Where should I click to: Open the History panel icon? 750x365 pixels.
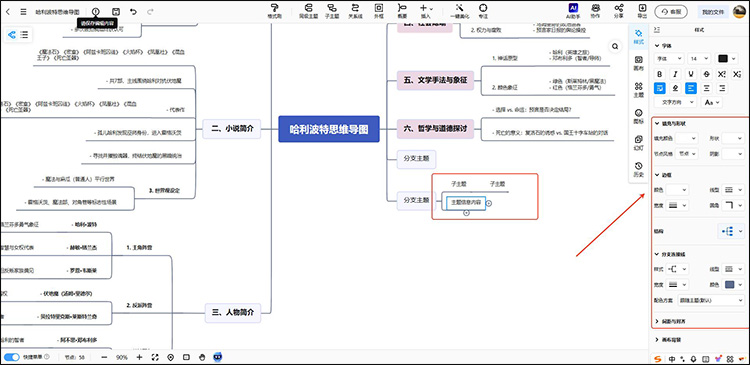coord(638,169)
